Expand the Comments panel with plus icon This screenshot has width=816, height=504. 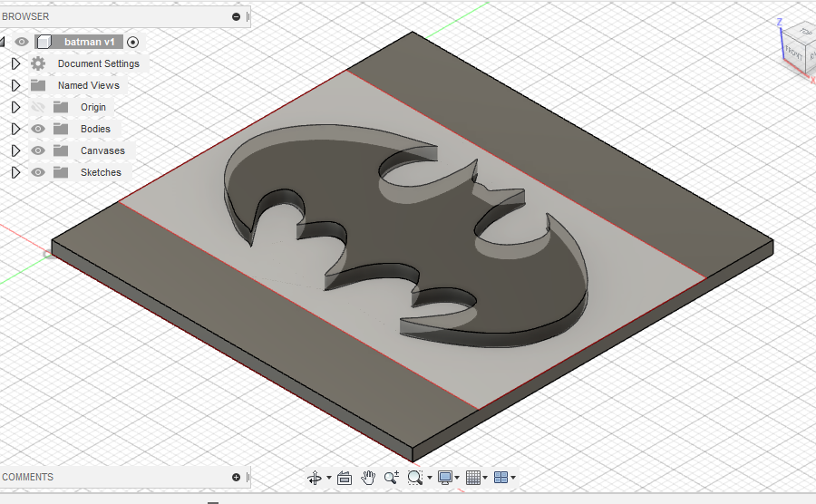click(236, 477)
